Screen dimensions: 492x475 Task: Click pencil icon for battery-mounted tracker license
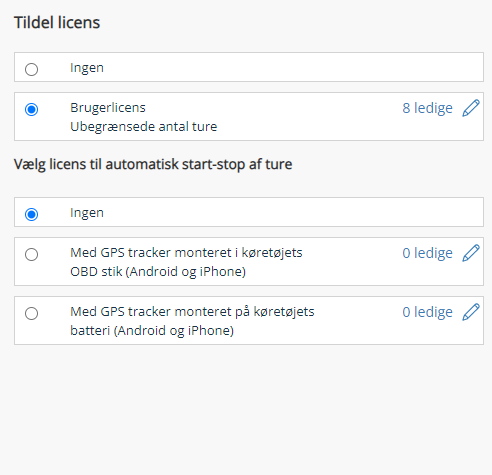click(x=471, y=312)
